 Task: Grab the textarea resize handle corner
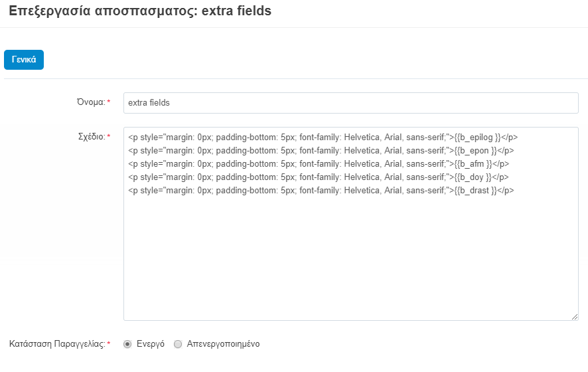tap(575, 317)
